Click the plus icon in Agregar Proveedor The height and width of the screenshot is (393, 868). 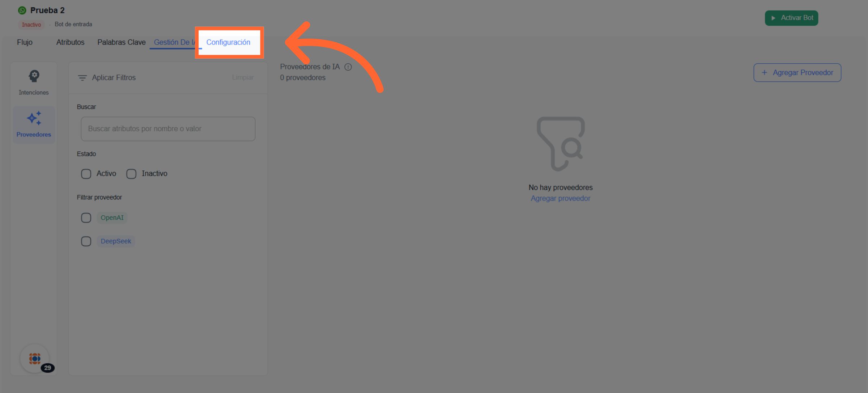point(764,73)
